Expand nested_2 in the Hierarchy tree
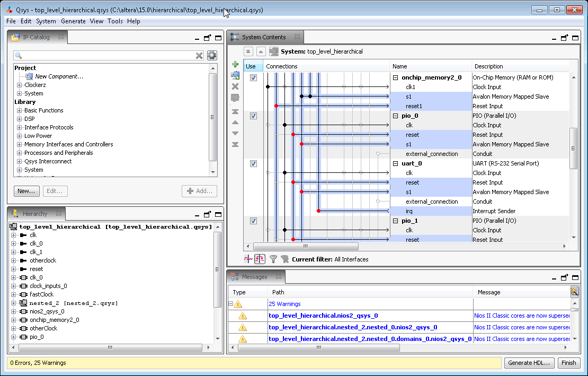 pos(13,303)
